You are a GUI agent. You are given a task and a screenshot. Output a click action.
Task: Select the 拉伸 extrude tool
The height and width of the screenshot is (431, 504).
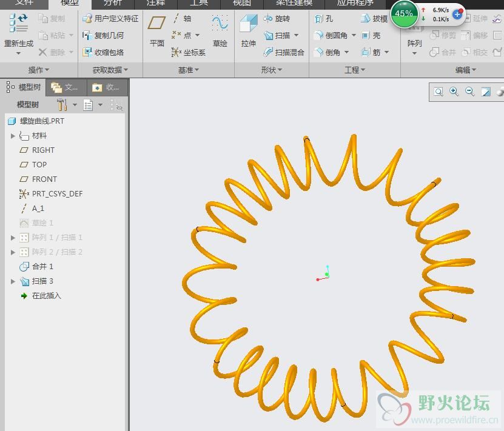[x=249, y=31]
